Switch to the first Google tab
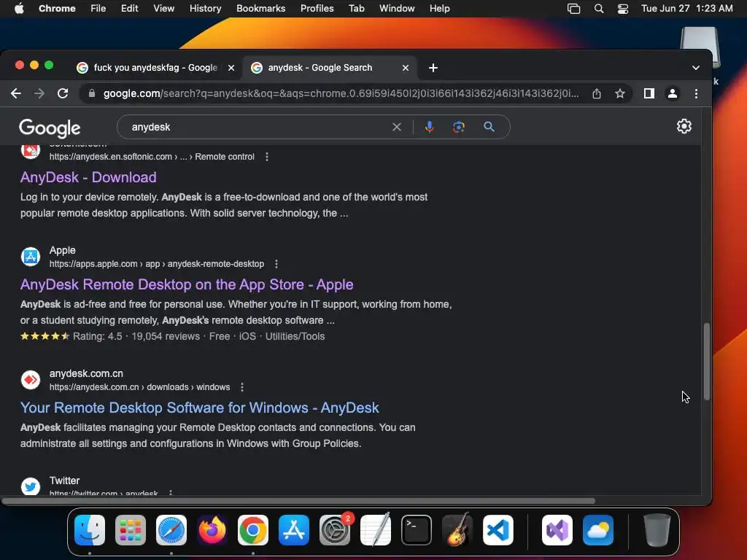The image size is (747, 560). point(155,68)
